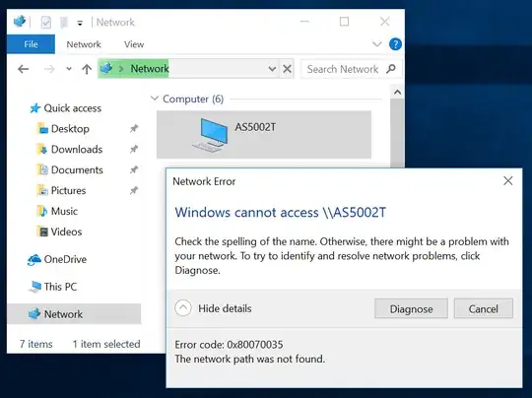
Task: Open Customize Quick Access Toolbar dropdown
Action: [x=80, y=23]
